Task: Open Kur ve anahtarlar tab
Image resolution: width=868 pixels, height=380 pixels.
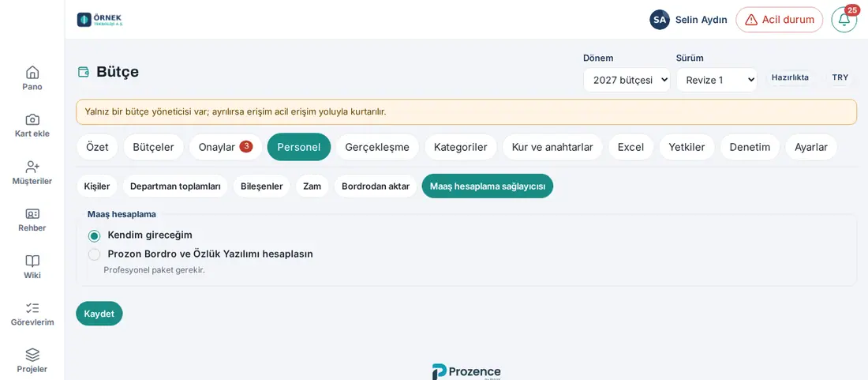Action: [552, 147]
